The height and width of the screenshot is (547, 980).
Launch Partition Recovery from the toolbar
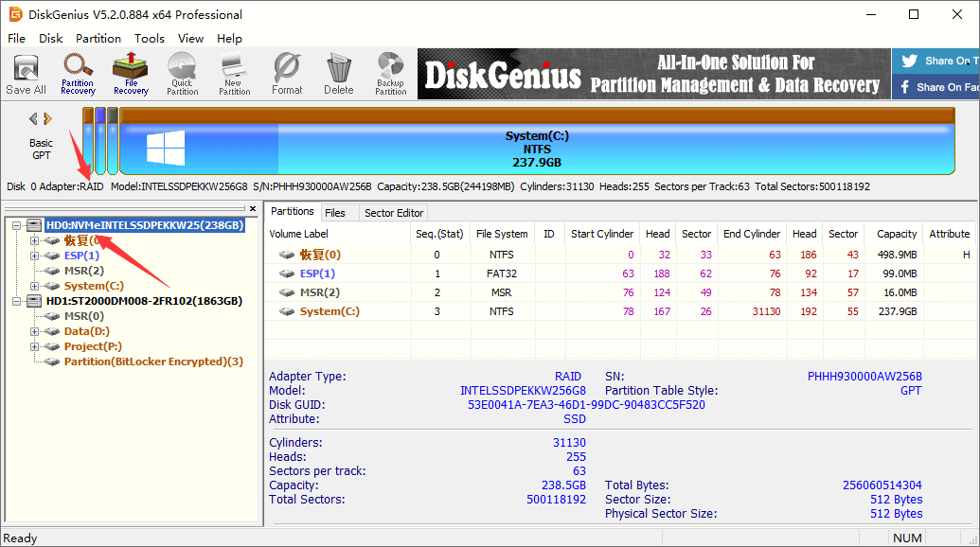[x=78, y=75]
